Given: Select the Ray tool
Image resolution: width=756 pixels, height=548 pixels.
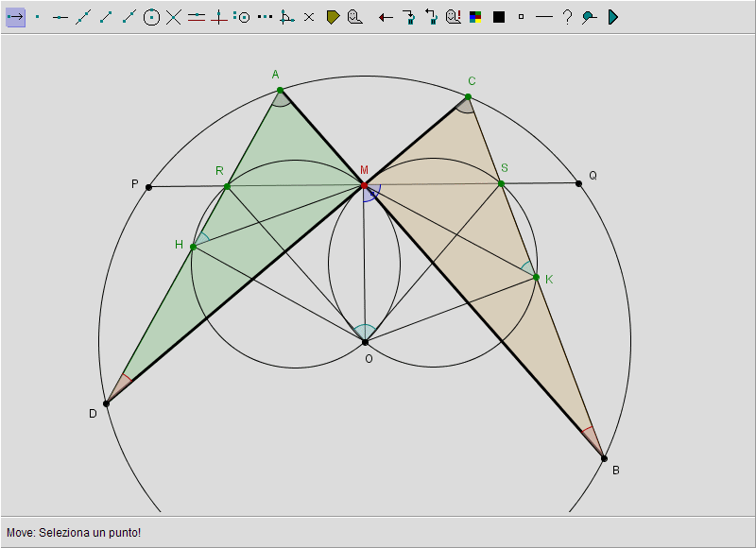Looking at the screenshot, I should point(129,17).
